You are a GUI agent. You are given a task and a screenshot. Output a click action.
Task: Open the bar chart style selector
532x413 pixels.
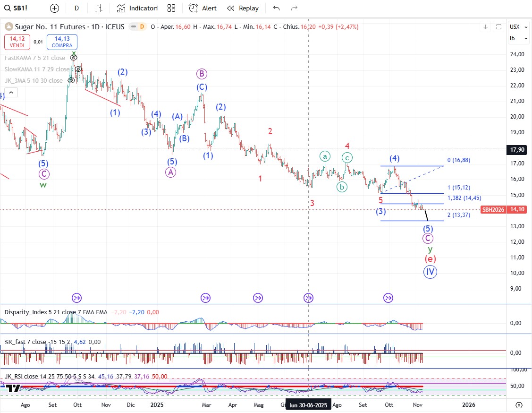click(x=99, y=8)
